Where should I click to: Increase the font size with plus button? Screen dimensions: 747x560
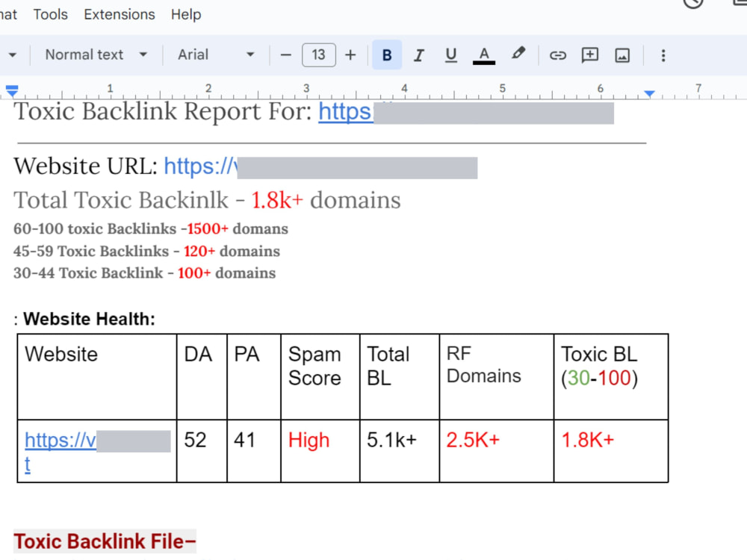pyautogui.click(x=350, y=55)
